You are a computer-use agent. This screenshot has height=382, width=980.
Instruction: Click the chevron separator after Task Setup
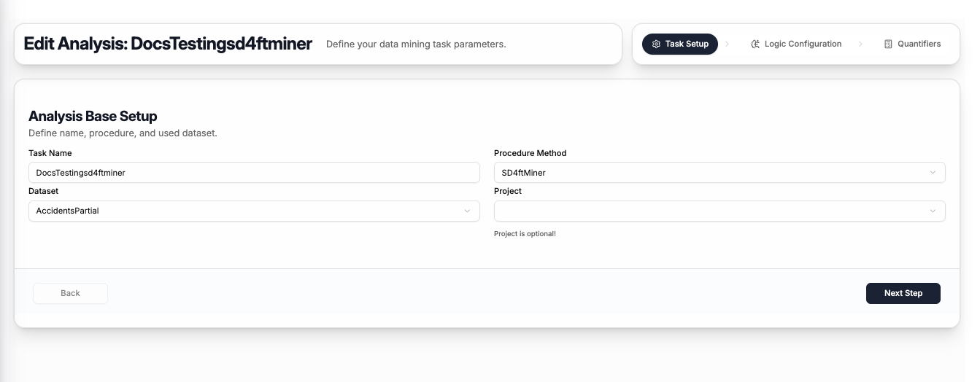(727, 44)
